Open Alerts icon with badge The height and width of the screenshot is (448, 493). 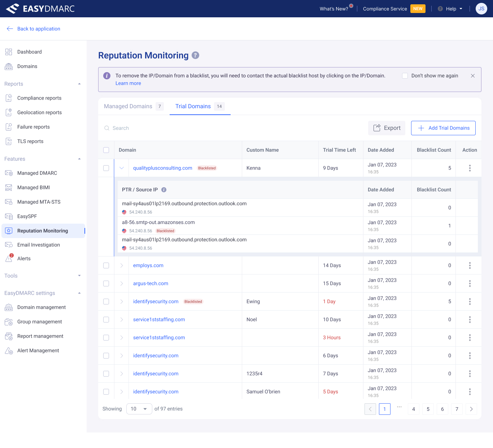pos(9,258)
